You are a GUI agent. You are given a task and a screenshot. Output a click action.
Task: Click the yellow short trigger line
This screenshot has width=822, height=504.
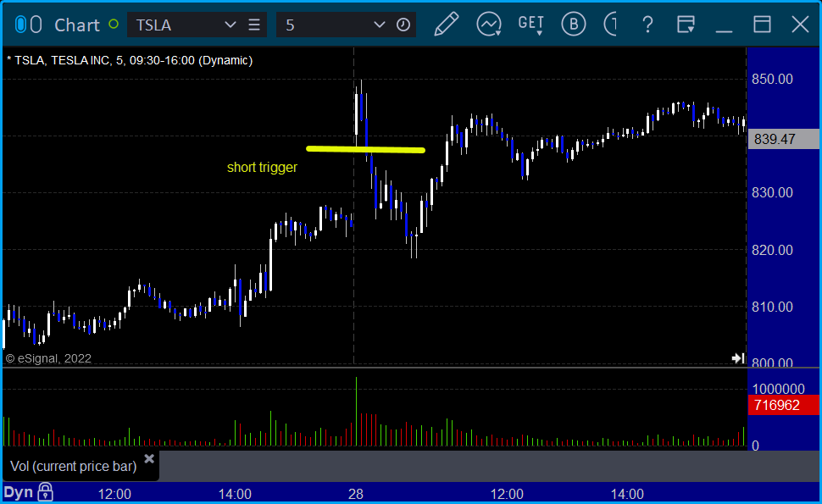tap(365, 149)
